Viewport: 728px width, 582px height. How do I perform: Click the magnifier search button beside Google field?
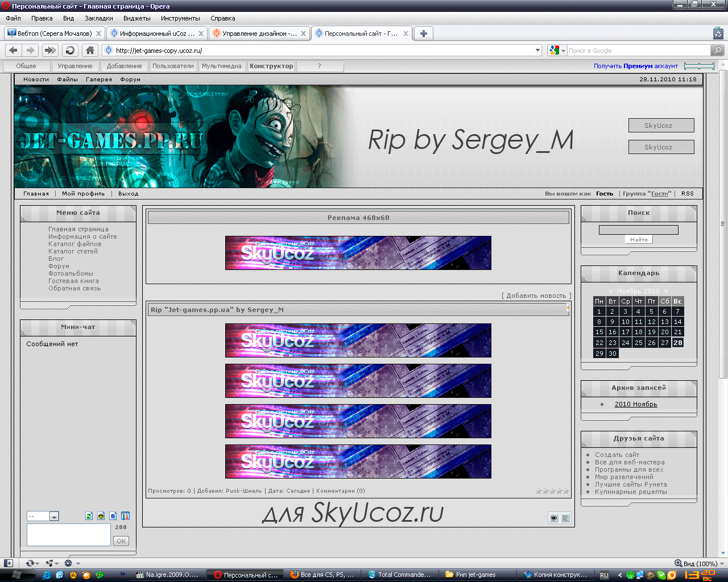[718, 51]
